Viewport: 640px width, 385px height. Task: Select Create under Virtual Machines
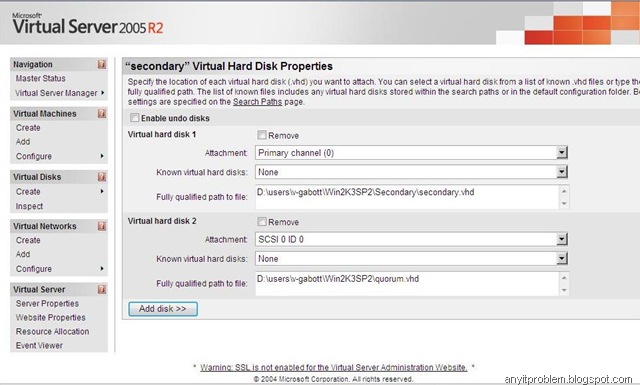pyautogui.click(x=28, y=128)
